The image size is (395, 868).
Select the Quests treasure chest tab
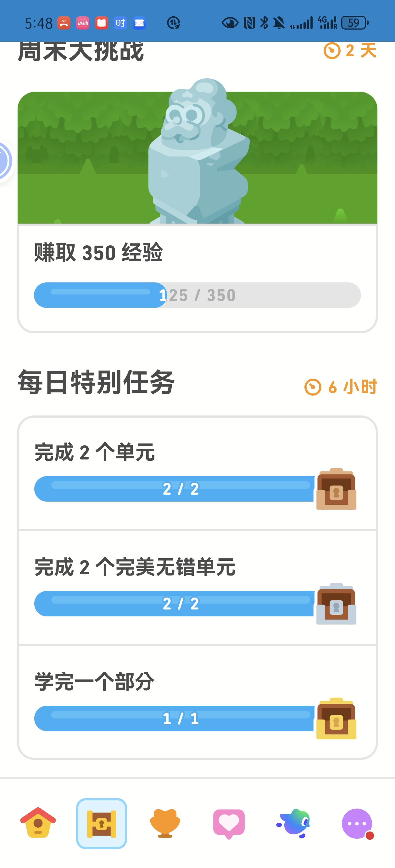pos(102,823)
